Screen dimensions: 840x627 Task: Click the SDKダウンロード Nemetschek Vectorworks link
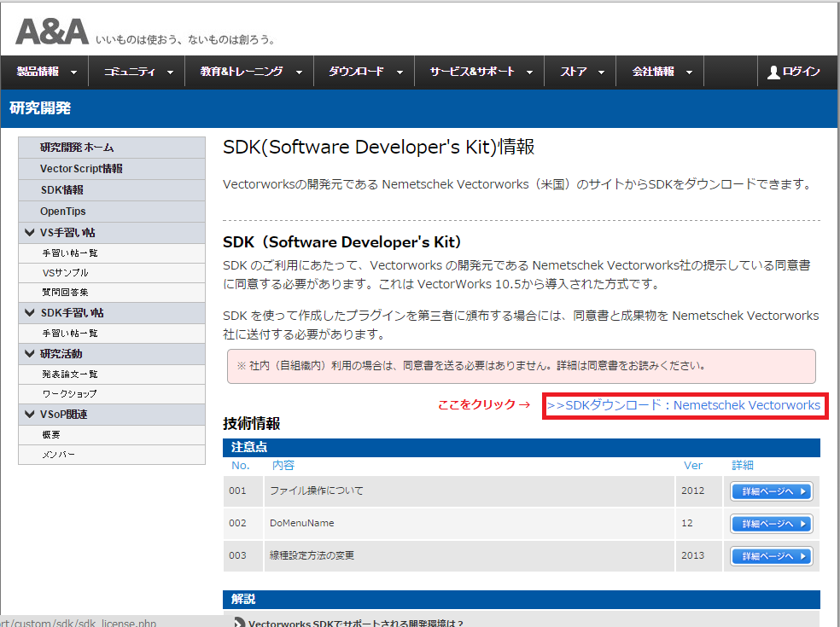pos(684,405)
